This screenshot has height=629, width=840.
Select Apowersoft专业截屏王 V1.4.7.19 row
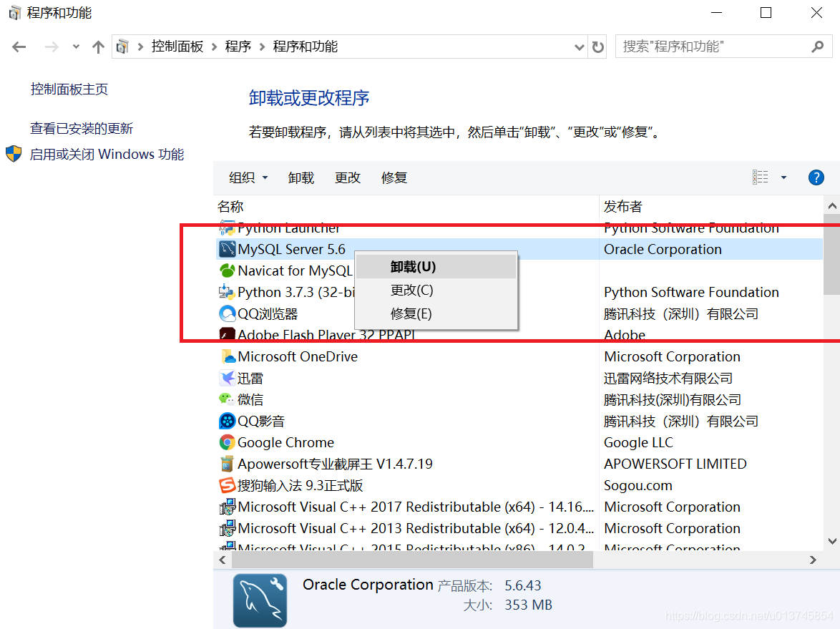point(519,464)
